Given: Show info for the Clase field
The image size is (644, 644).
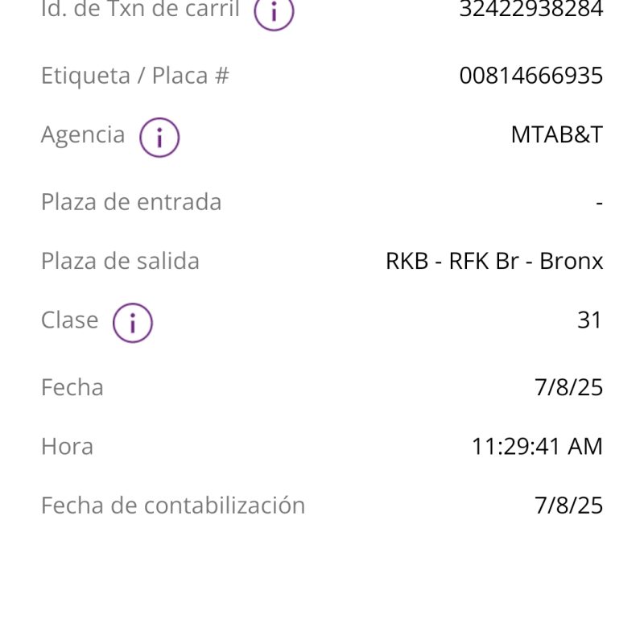Looking at the screenshot, I should pyautogui.click(x=132, y=323).
